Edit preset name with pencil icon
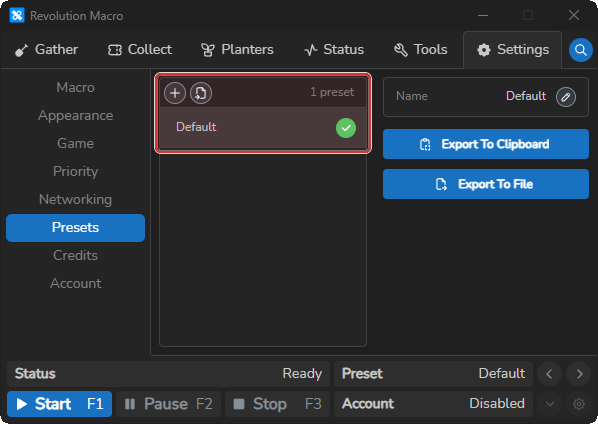This screenshot has width=598, height=424. pos(566,96)
